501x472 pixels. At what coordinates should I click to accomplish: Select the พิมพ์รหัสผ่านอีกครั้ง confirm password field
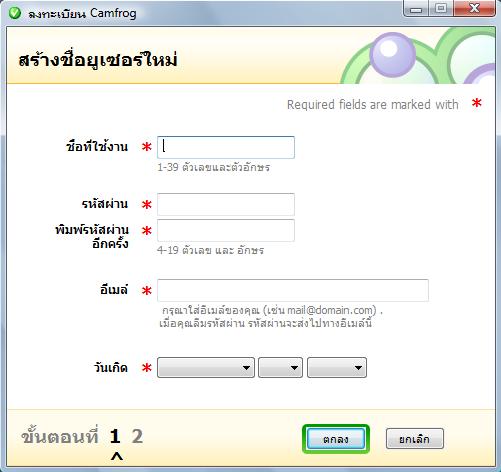[226, 230]
